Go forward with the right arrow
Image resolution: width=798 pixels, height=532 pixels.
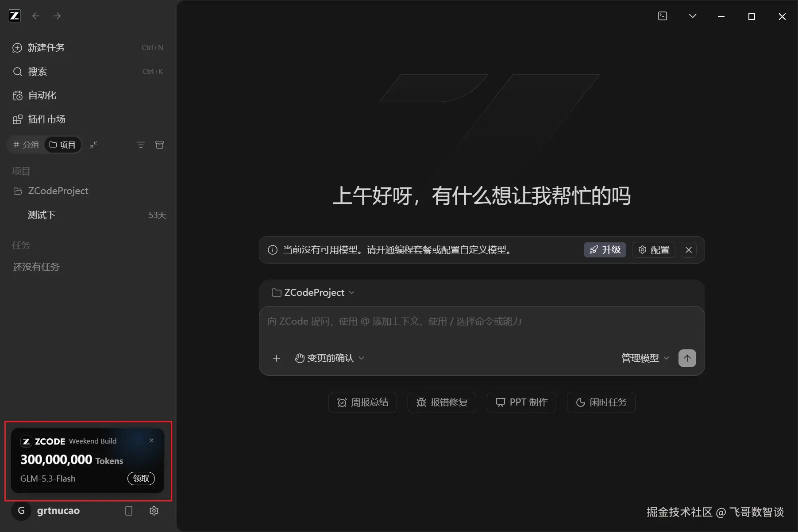point(57,16)
